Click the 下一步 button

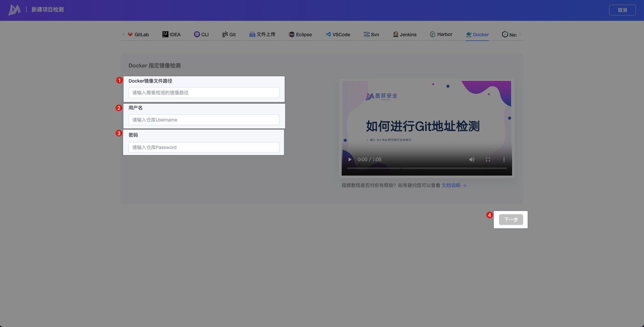point(511,220)
